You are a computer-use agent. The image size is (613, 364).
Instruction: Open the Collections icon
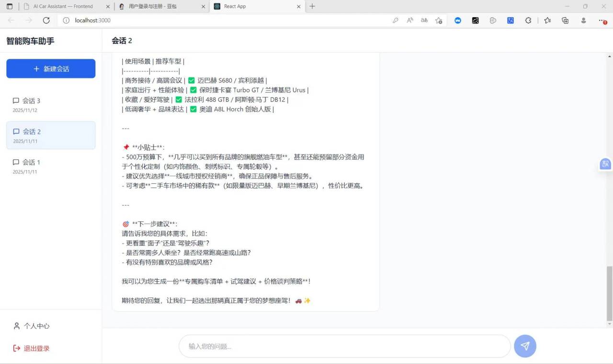[565, 20]
